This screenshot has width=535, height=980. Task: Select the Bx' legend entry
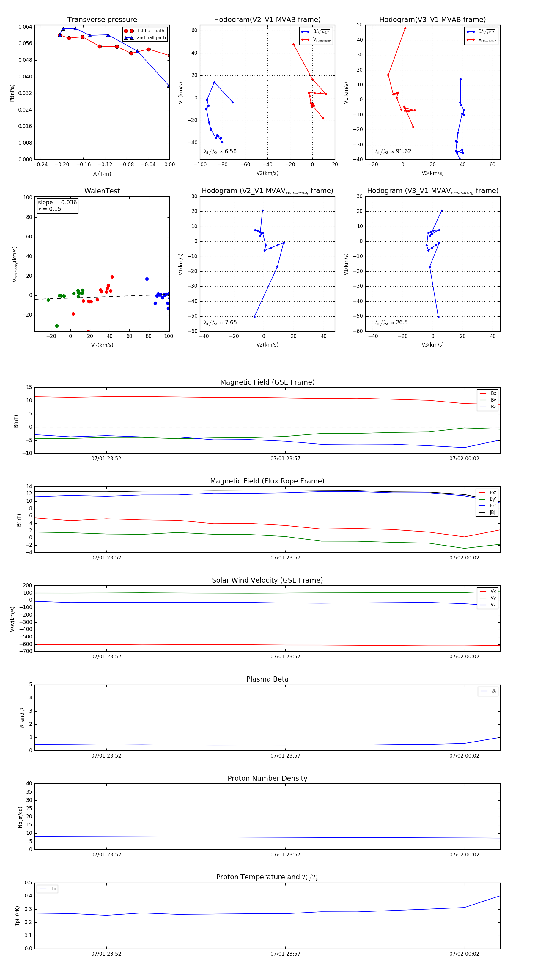pyautogui.click(x=487, y=493)
